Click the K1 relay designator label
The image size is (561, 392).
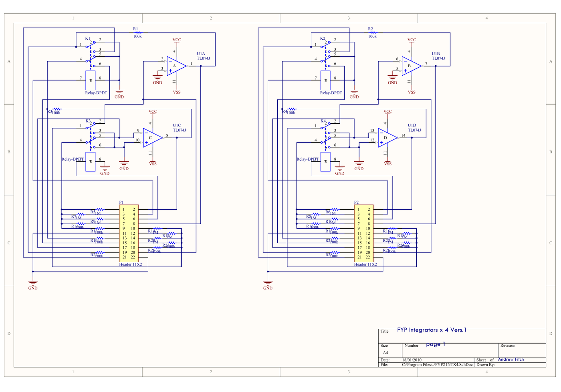88,38
